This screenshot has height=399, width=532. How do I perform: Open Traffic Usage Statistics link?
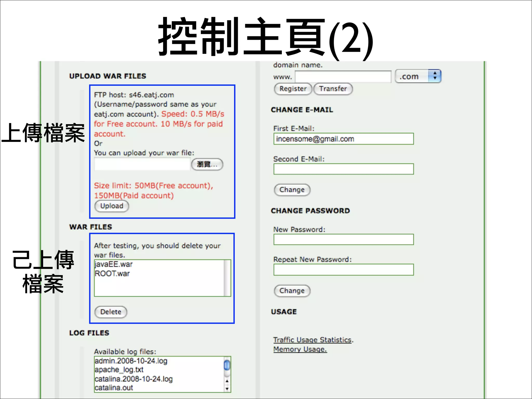click(x=312, y=340)
